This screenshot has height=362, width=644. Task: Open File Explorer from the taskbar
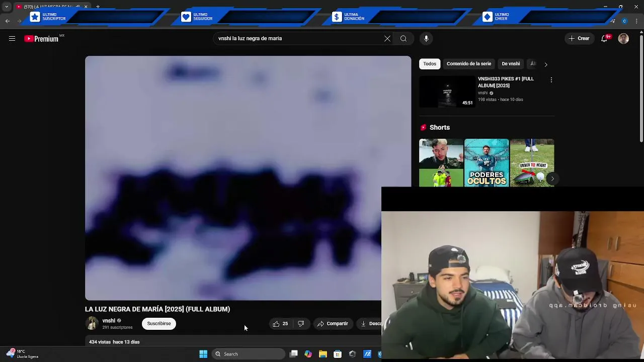323,354
